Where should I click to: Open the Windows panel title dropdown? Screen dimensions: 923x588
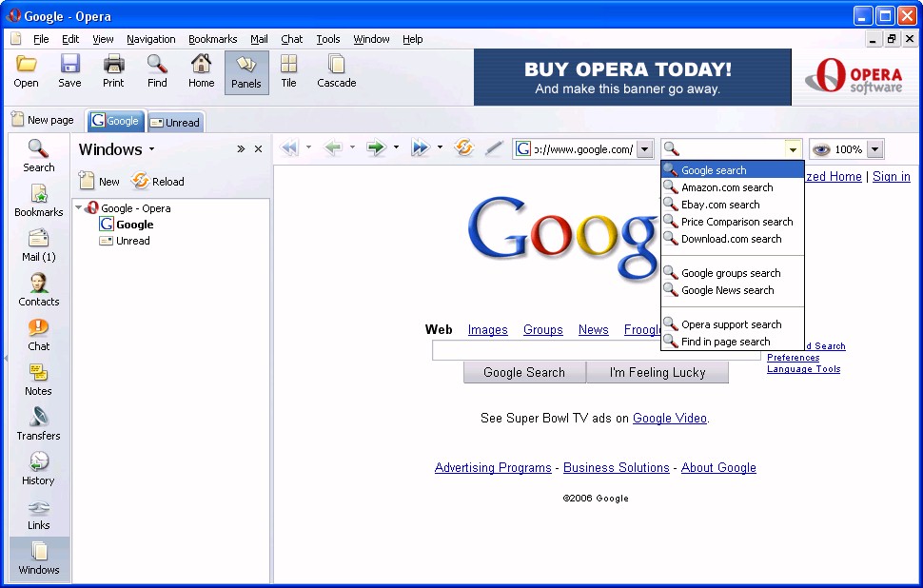(151, 149)
